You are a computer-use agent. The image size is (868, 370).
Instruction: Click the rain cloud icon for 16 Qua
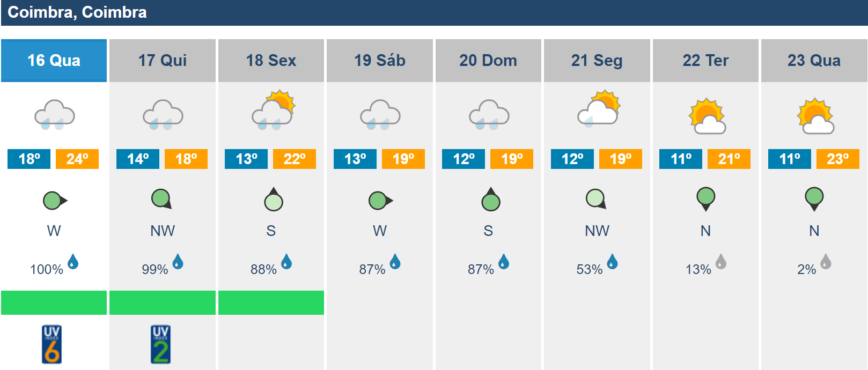[54, 115]
